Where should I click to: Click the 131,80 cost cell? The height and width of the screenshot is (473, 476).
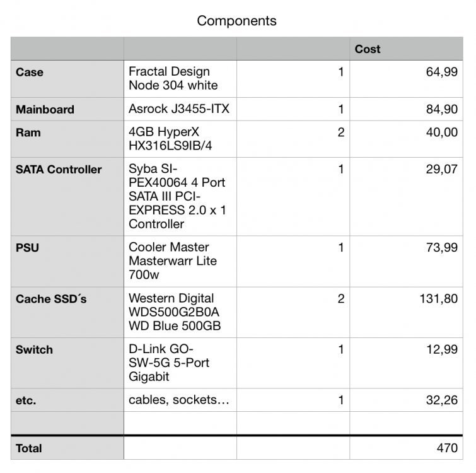(406, 312)
